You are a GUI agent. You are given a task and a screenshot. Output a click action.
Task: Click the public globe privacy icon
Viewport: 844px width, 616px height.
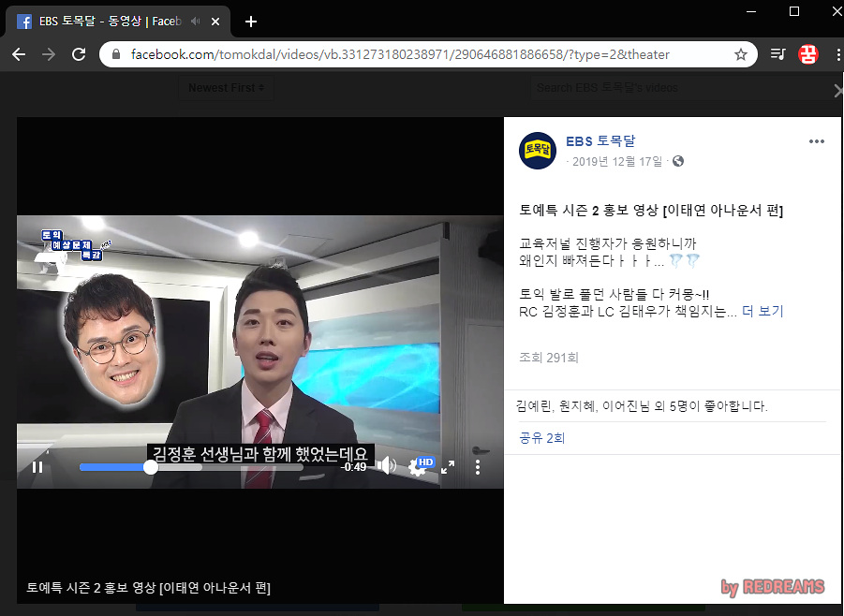coord(678,161)
